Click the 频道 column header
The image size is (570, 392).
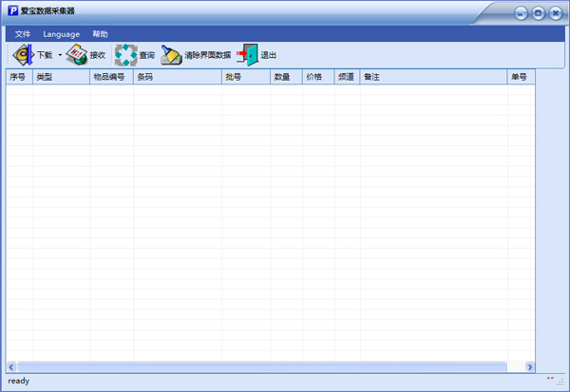click(x=347, y=77)
